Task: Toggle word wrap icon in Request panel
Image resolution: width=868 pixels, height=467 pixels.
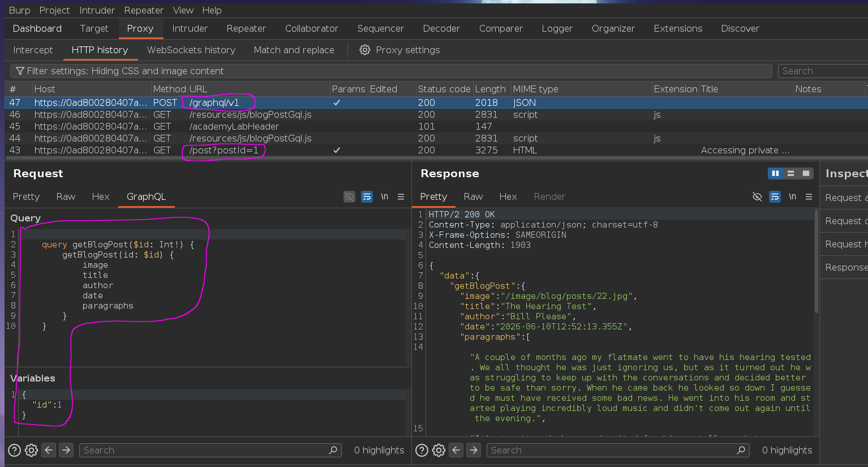Action: pyautogui.click(x=367, y=196)
